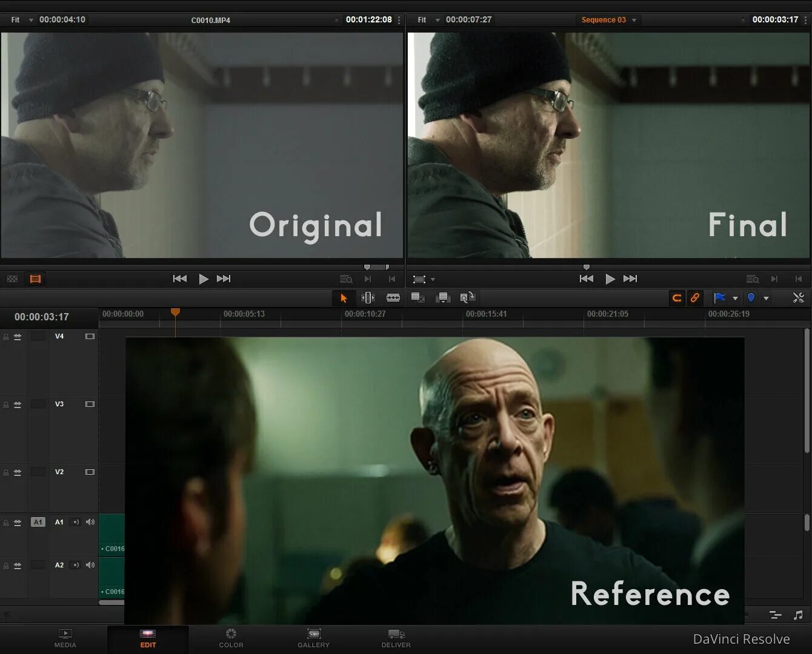Viewport: 812px width, 654px height.
Task: Mute audio track A1
Action: coord(90,521)
